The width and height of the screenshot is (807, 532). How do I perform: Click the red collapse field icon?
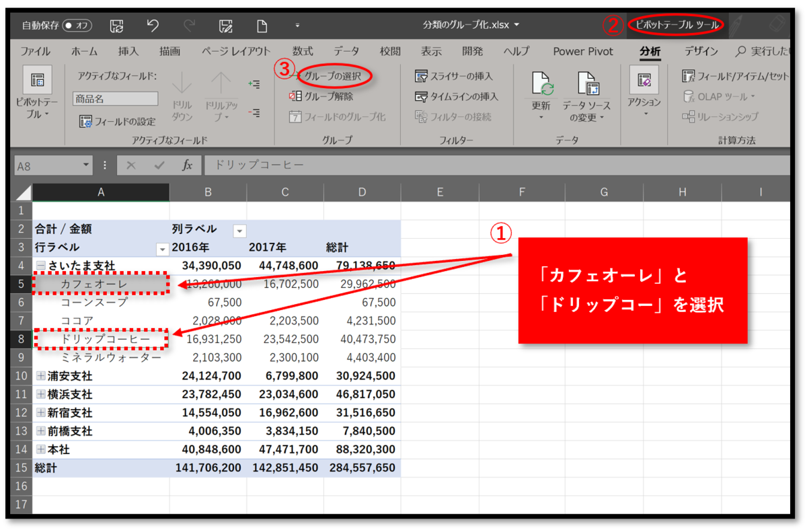[x=254, y=113]
